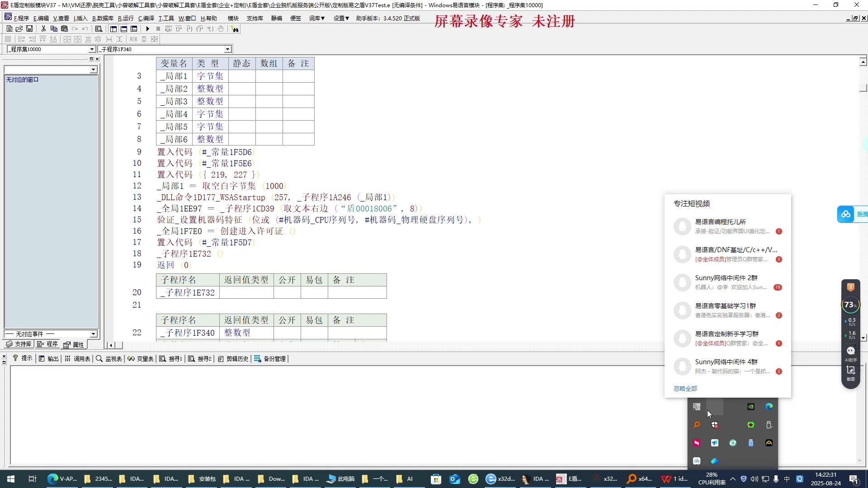Open the Windows Start menu

pos(11,479)
